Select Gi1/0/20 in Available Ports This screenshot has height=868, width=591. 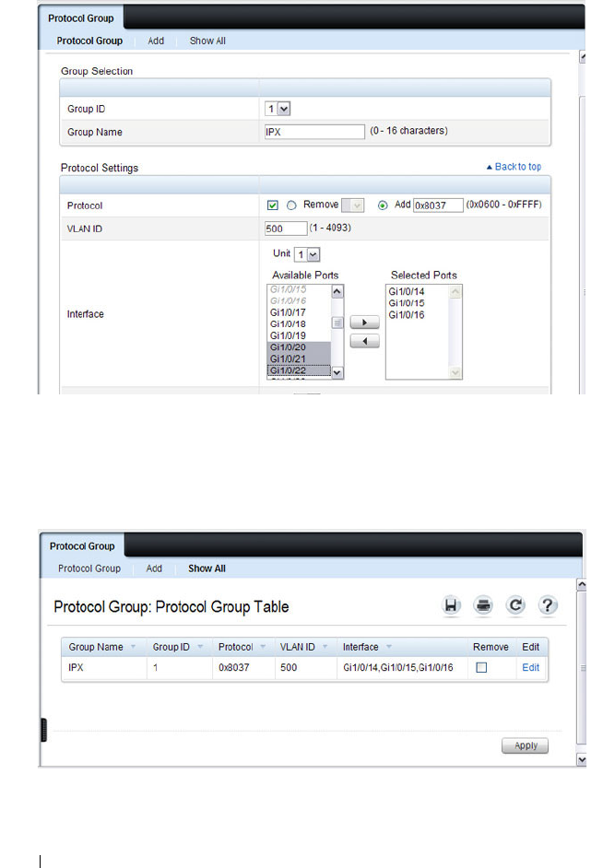pos(299,347)
